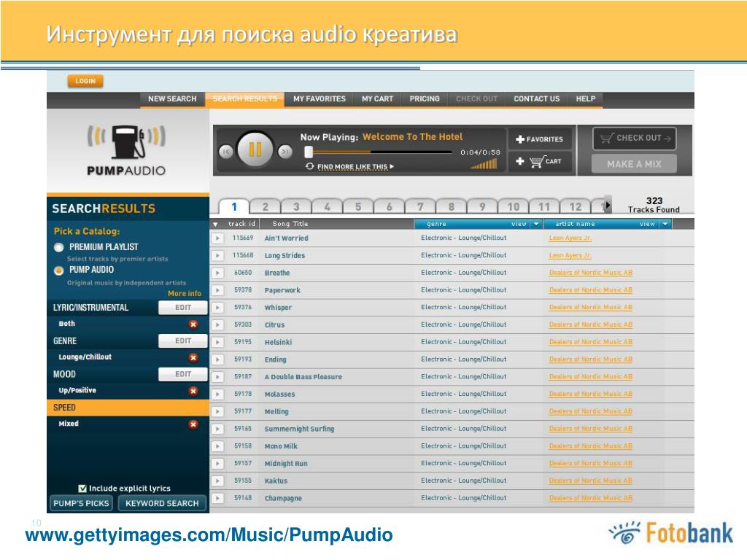This screenshot has height=560, width=747.
Task: Play track 59303 Citrus
Action: tap(217, 324)
